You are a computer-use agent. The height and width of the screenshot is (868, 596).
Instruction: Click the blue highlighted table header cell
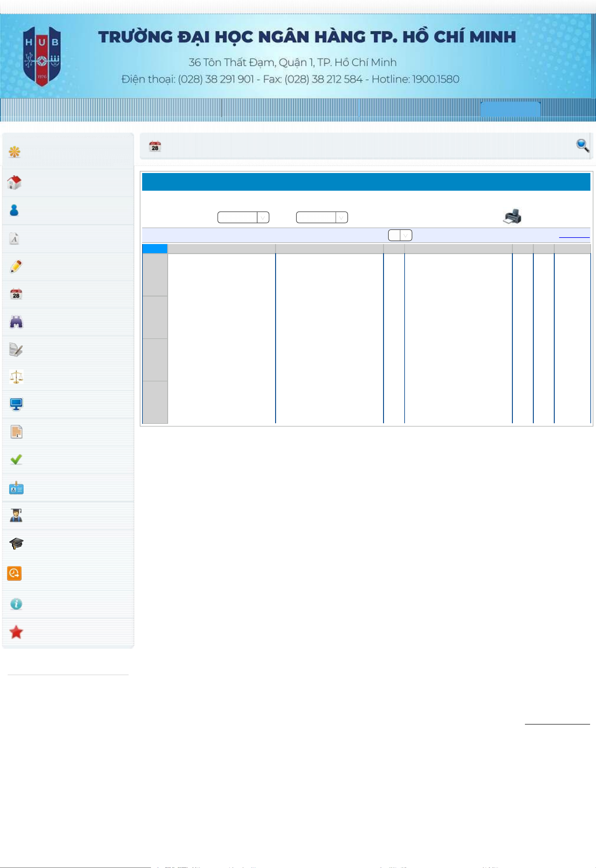click(155, 249)
